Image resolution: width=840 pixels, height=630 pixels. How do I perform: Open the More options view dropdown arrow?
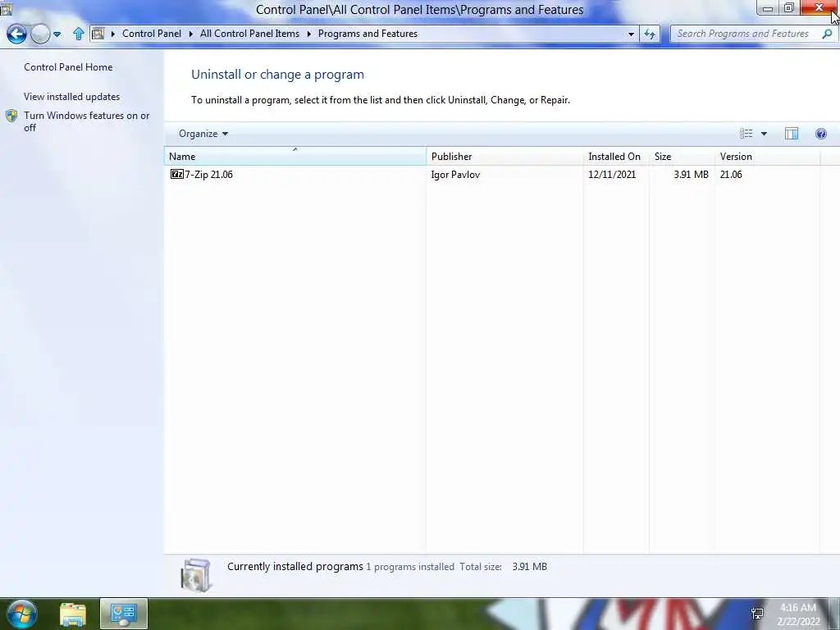click(764, 134)
